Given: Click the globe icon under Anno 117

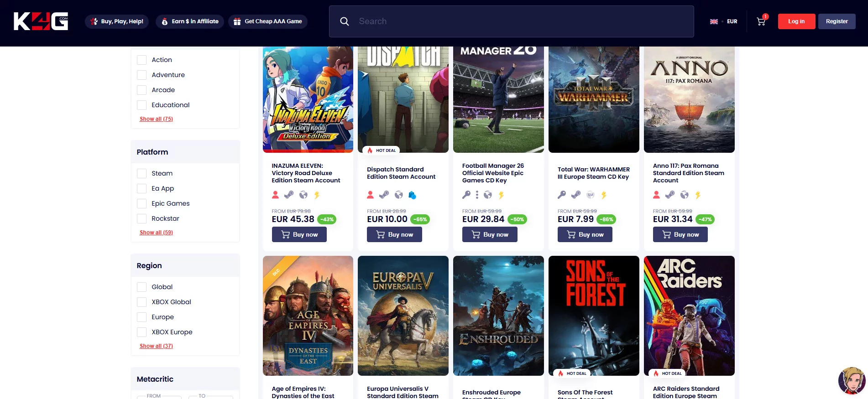Looking at the screenshot, I should [684, 195].
